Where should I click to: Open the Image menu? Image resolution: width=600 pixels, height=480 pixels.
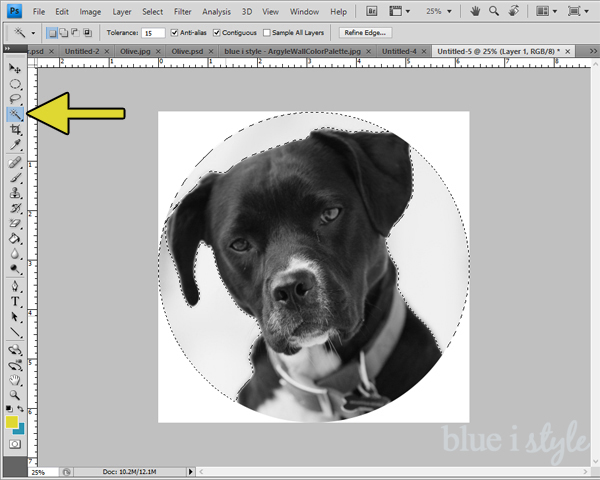pos(90,12)
